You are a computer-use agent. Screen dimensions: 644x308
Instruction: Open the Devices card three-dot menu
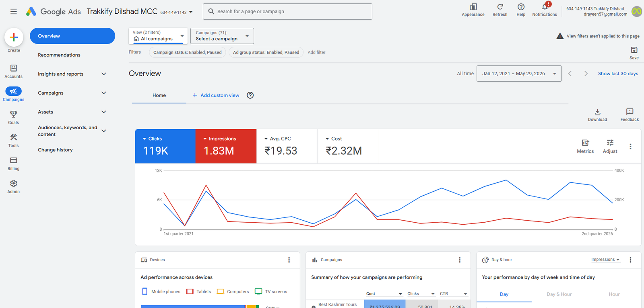tap(289, 260)
